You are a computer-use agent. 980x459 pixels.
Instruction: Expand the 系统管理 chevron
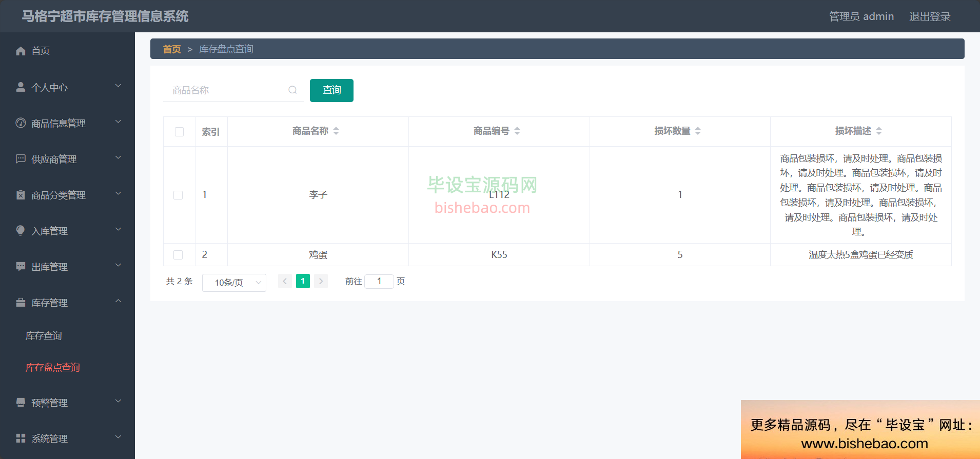click(x=118, y=437)
